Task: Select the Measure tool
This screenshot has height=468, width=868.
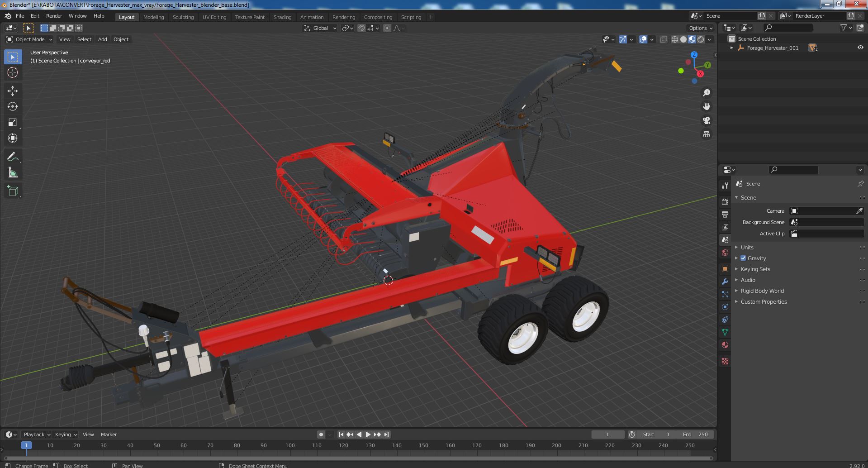Action: 13,172
